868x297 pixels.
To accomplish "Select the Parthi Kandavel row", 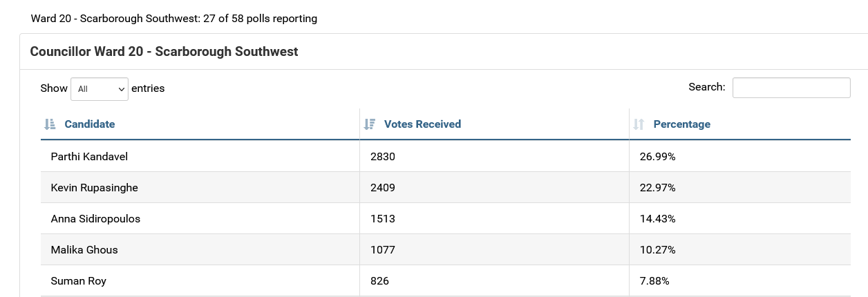I will (x=89, y=157).
